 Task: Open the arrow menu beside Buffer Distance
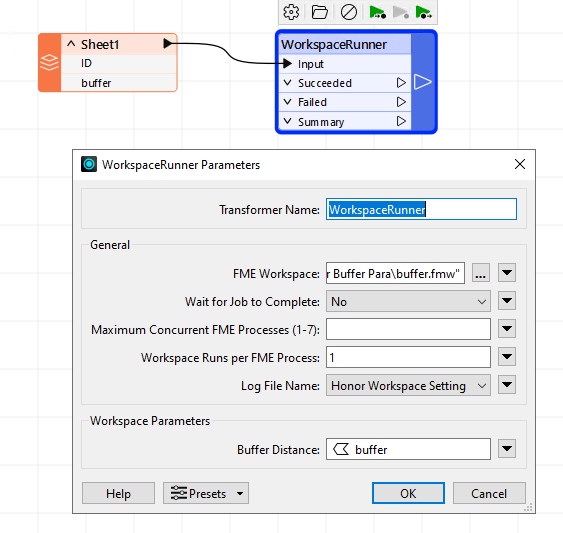(507, 449)
